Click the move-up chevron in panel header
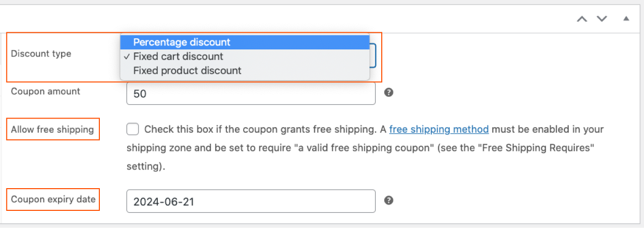This screenshot has width=644, height=228. tap(582, 19)
